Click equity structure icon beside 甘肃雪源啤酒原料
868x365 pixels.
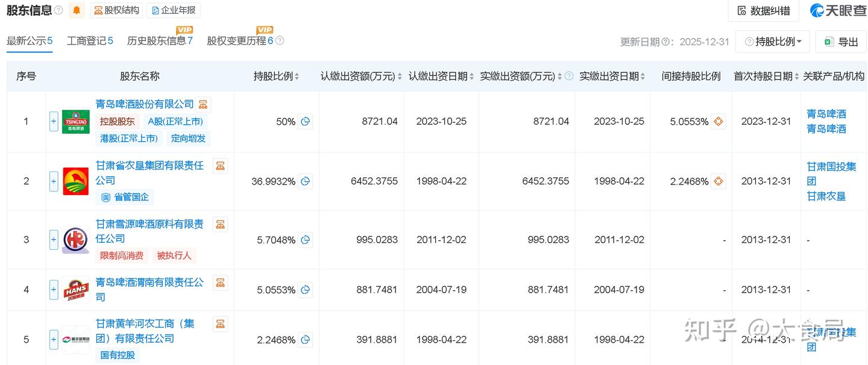pos(220,224)
